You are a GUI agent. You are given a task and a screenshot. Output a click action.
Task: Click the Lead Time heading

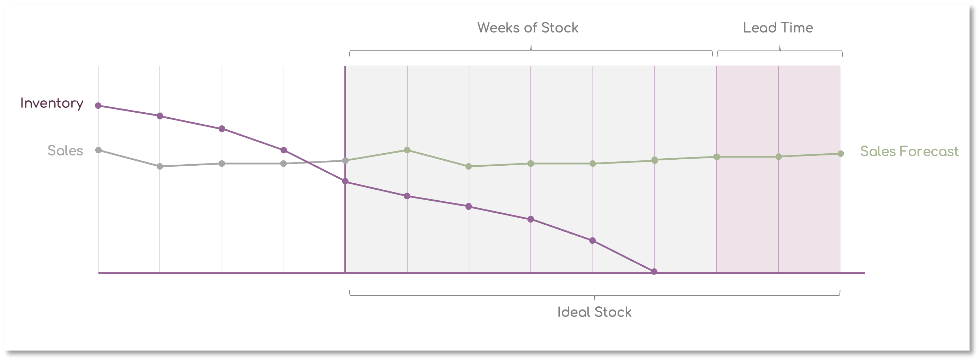(x=778, y=28)
